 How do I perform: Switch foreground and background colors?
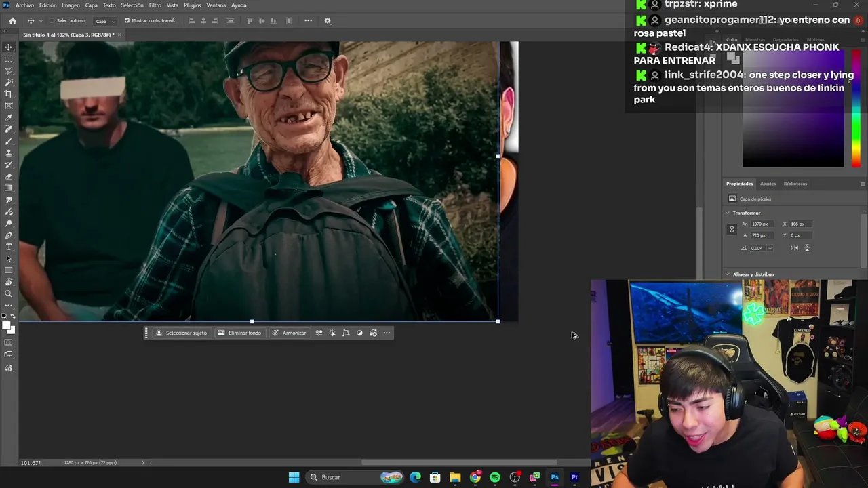pos(12,317)
